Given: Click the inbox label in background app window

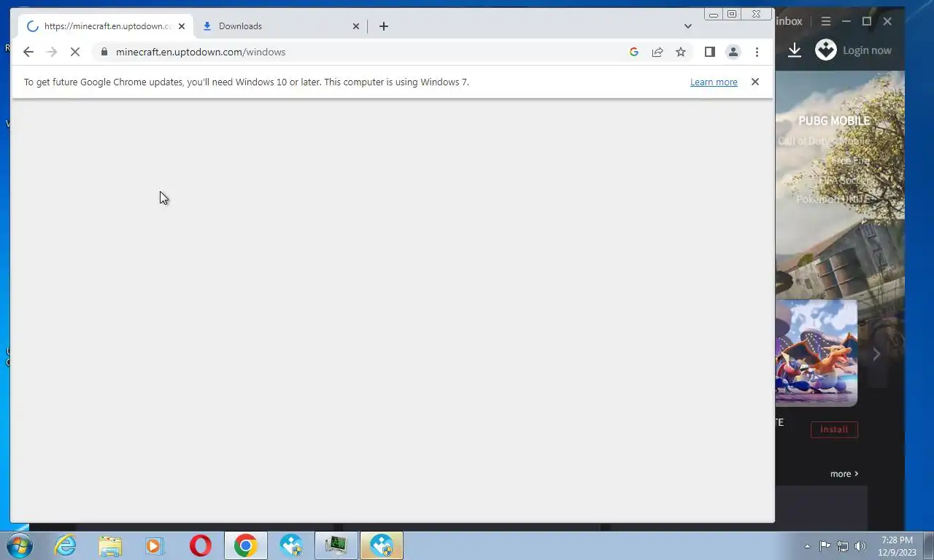Looking at the screenshot, I should tap(789, 21).
